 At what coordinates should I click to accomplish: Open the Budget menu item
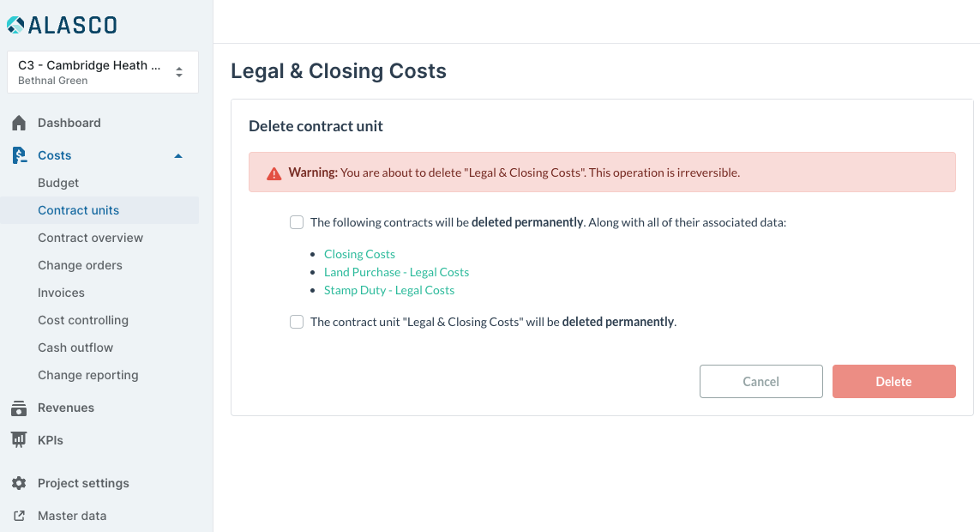point(58,183)
